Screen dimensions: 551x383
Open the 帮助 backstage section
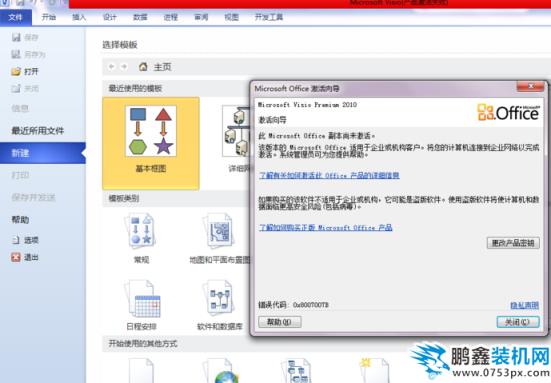[20, 220]
